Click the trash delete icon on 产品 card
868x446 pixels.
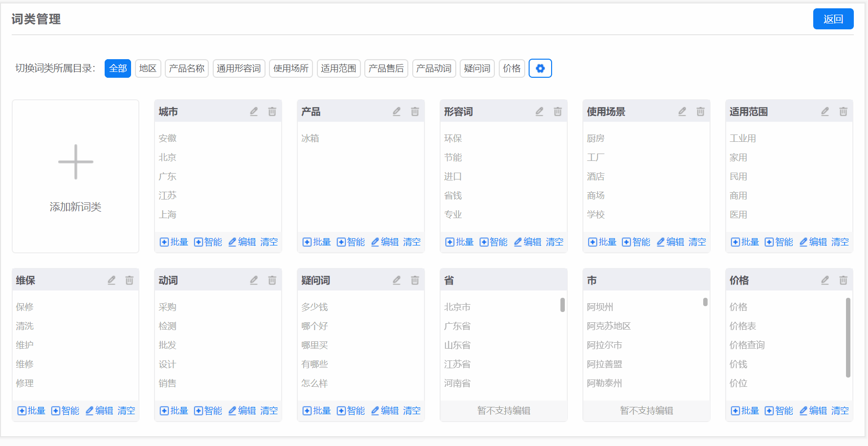[415, 111]
